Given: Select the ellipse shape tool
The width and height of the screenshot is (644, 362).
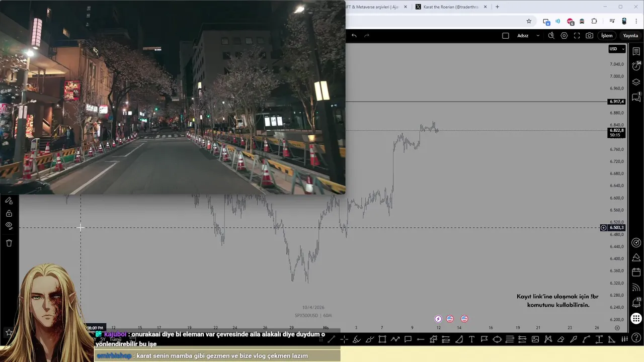Looking at the screenshot, I should click(497, 339).
